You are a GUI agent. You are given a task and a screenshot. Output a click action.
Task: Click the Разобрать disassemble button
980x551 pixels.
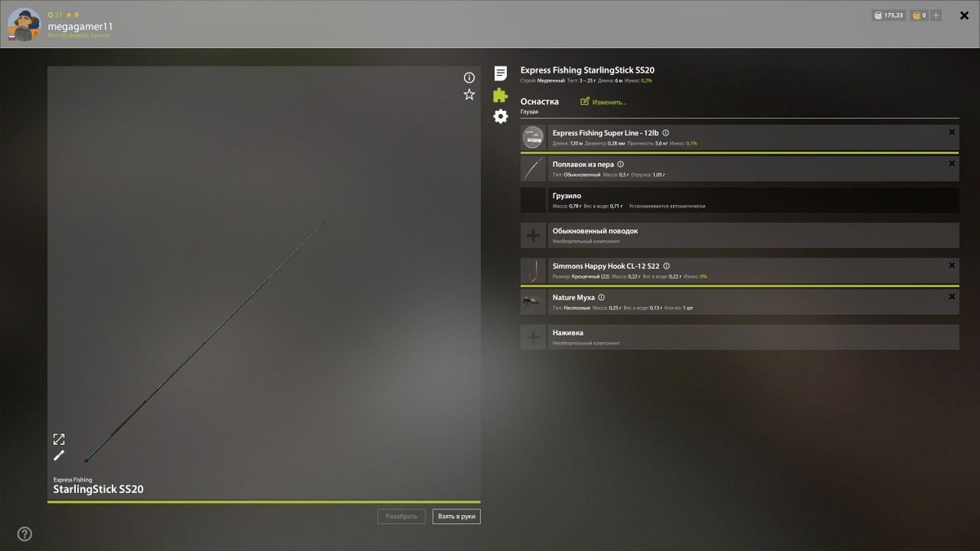point(401,516)
